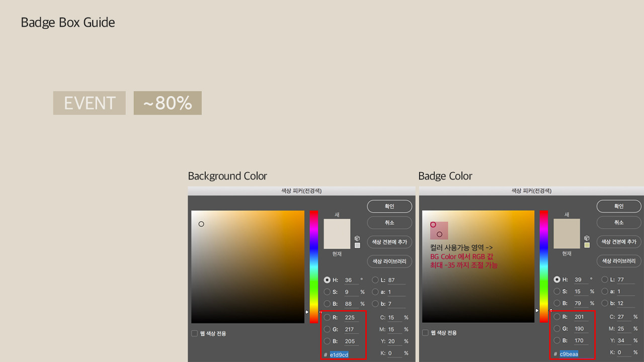Click the rainbow hue slider in Background Color picker

click(x=314, y=261)
